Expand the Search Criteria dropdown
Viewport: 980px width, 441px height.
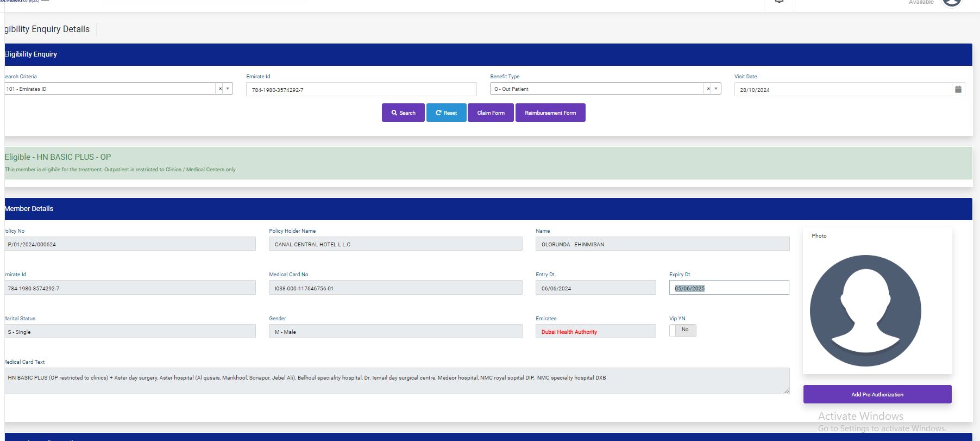(x=228, y=89)
